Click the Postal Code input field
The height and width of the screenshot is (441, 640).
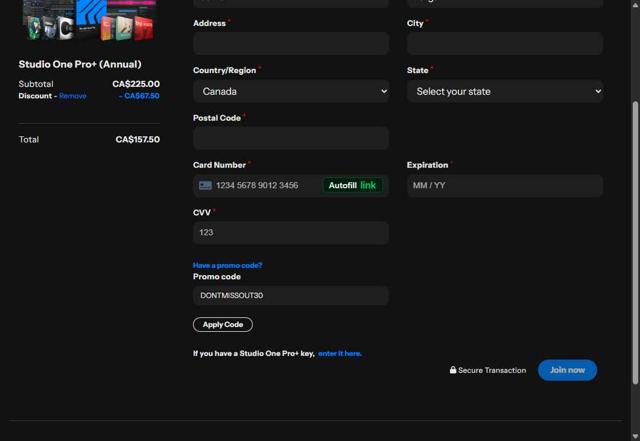[x=291, y=138]
